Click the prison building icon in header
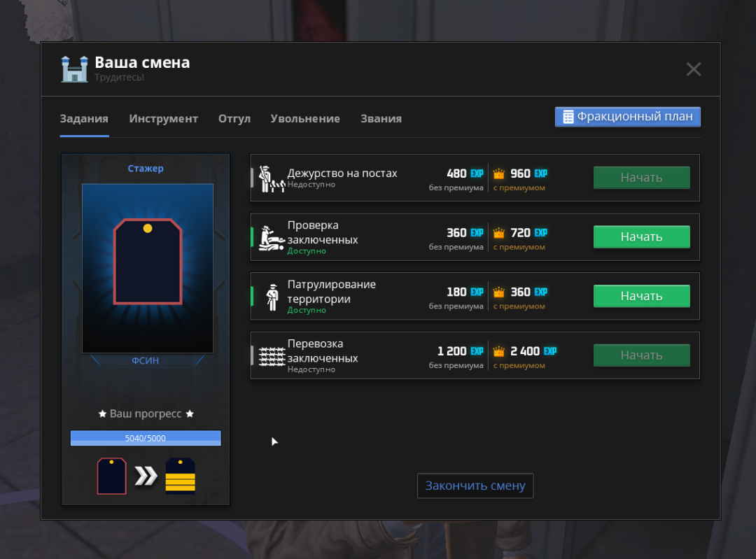756x559 pixels. coord(74,69)
